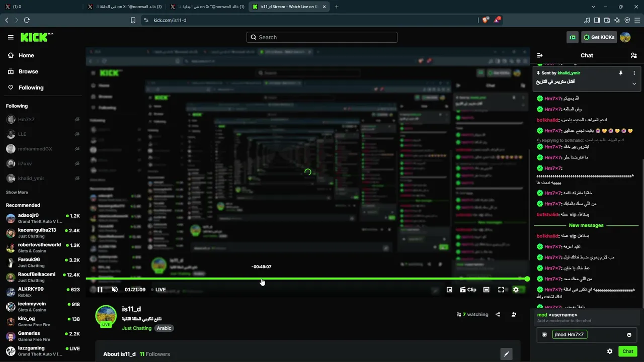Open followed channel ii7uxv
Screen dimensions: 644x362
tap(42, 163)
